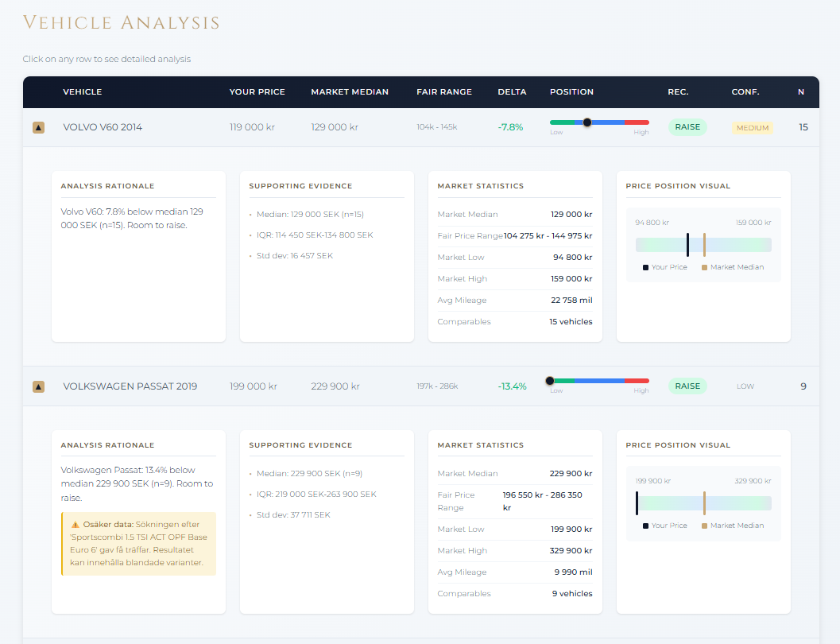Click the Your Price marker in Volvo visual
Screen dimensions: 840x644
pos(687,245)
